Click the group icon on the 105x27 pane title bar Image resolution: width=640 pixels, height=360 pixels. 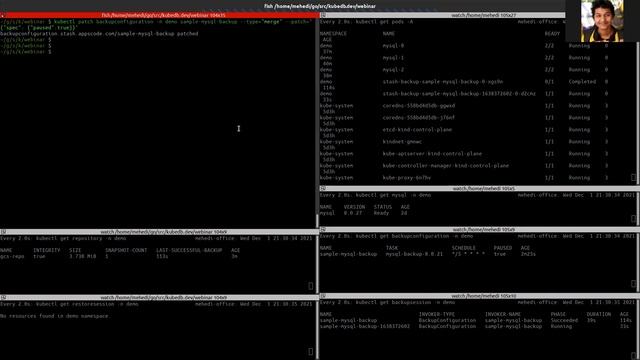pyautogui.click(x=323, y=15)
